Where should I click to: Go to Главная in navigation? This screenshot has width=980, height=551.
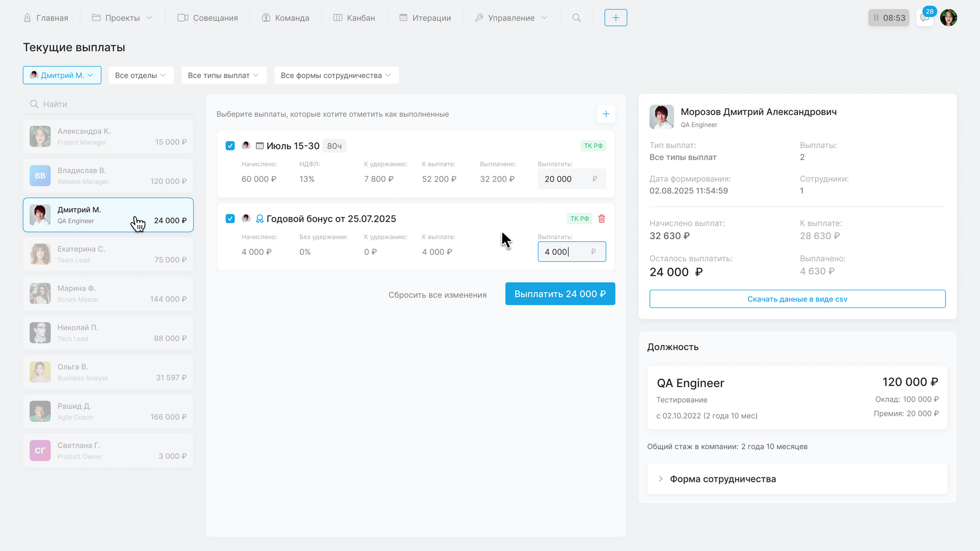46,17
